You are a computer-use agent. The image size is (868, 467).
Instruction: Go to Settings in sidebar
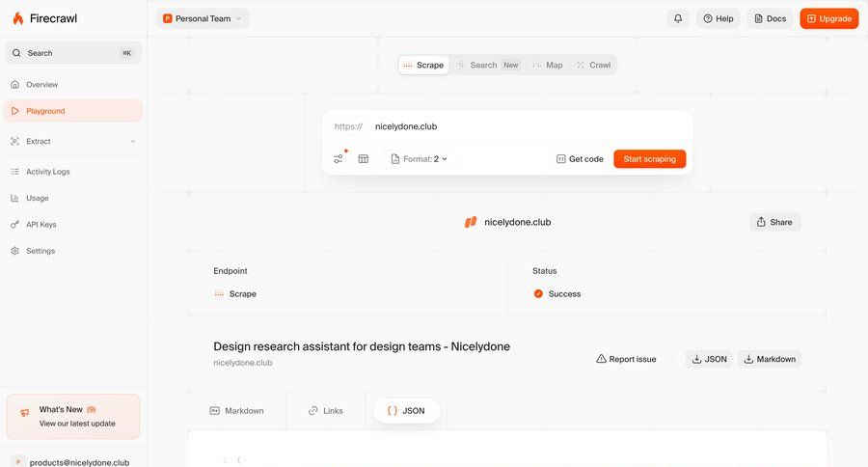coord(40,251)
